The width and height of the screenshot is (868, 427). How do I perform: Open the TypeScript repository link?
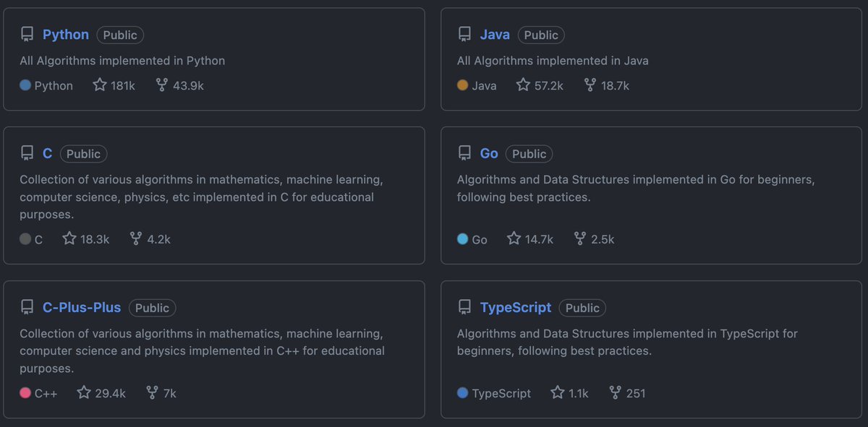pos(516,308)
